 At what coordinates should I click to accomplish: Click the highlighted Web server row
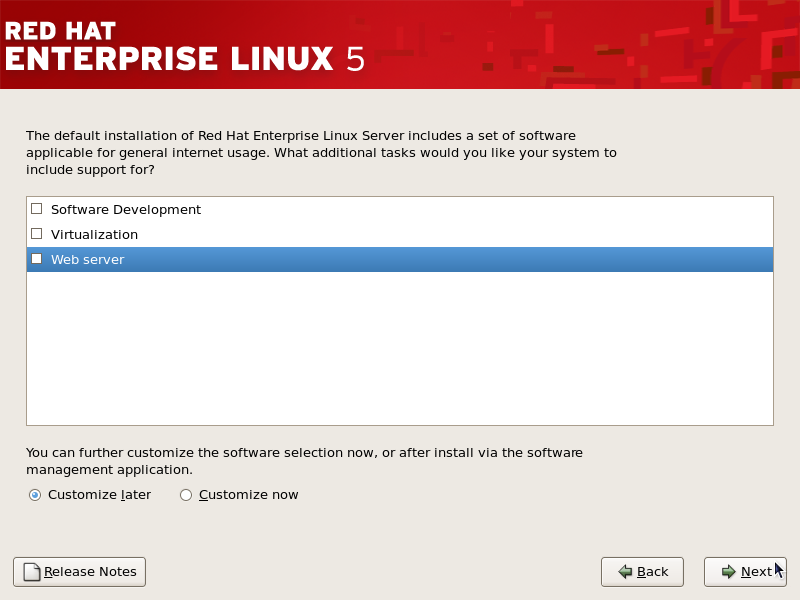pyautogui.click(x=400, y=259)
